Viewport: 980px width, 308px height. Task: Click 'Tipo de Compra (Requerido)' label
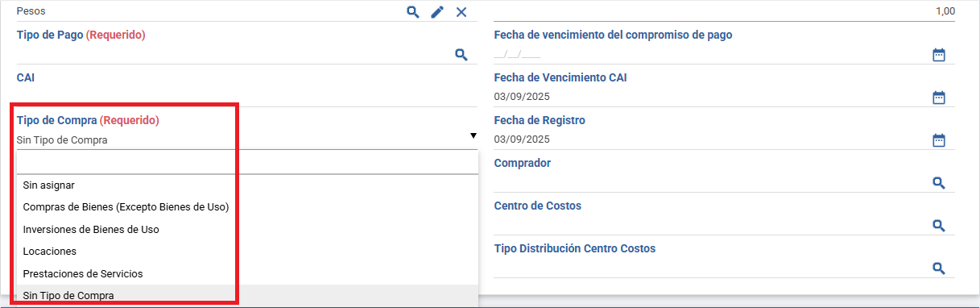[x=88, y=120]
